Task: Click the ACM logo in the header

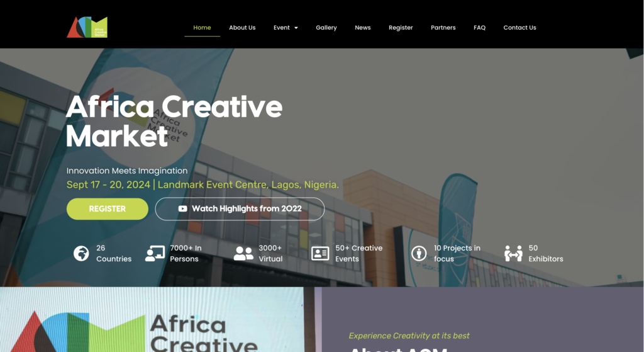Action: click(87, 27)
